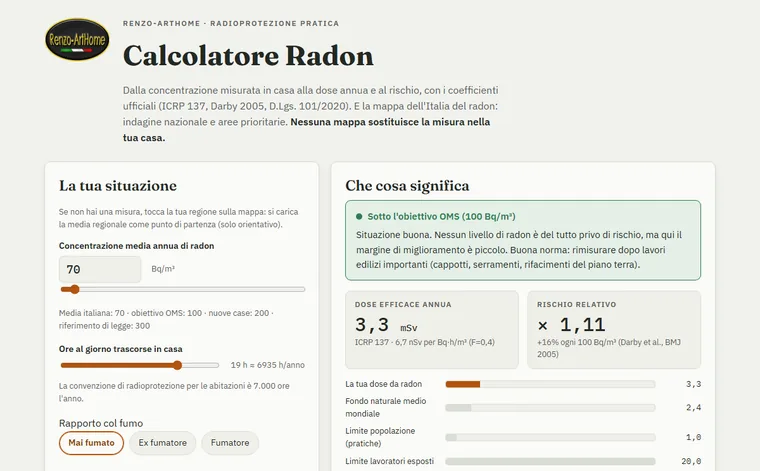This screenshot has height=471, width=760.
Task: Select the 'Ex fumatore' smoking option
Action: pyautogui.click(x=162, y=443)
